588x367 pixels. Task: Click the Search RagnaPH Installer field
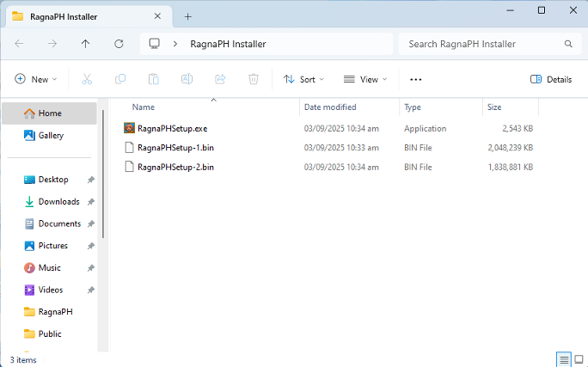point(481,44)
